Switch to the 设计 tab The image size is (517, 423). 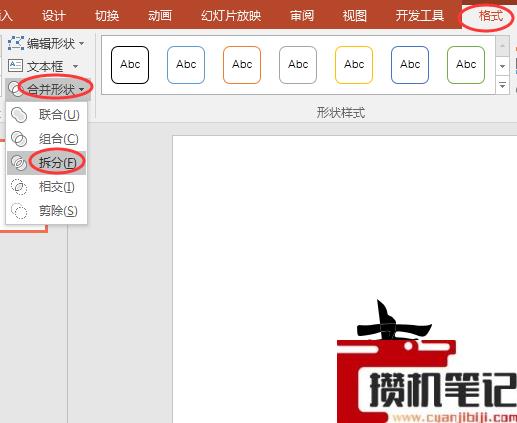coord(54,15)
